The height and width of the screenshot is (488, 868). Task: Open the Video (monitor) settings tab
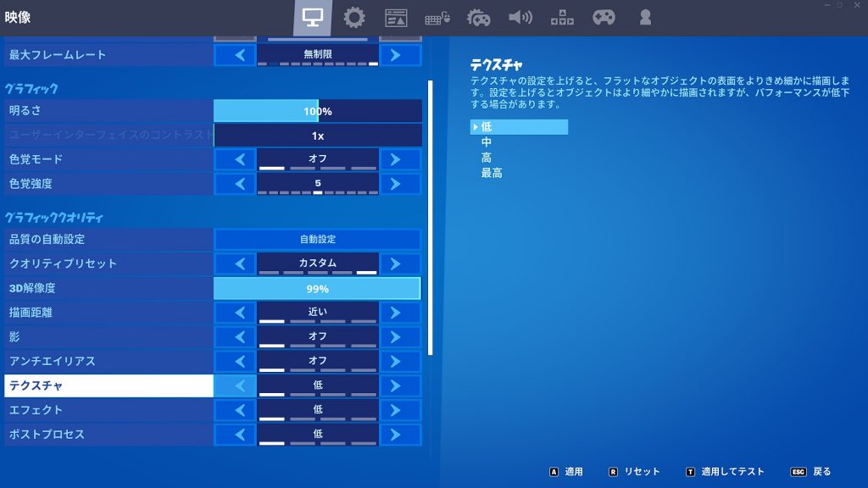coord(312,18)
